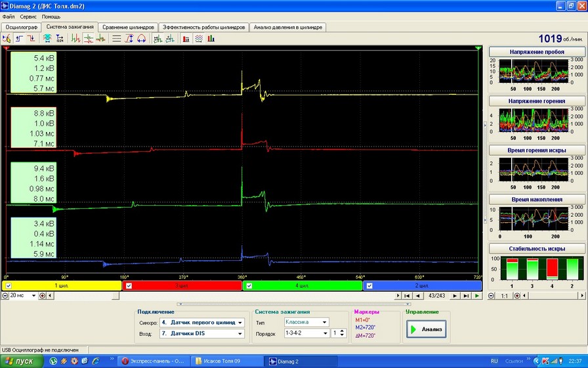Image resolution: width=588 pixels, height=368 pixels.
Task: Open the Тип Классика dropdown
Action: (x=325, y=322)
